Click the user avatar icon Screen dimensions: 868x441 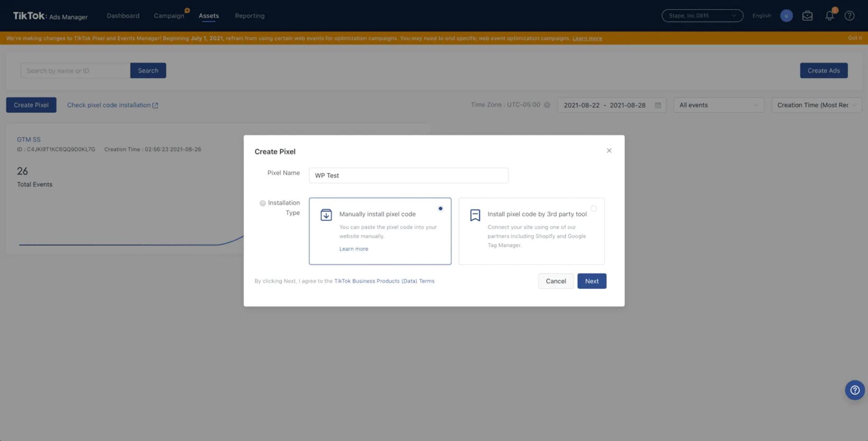coord(786,16)
